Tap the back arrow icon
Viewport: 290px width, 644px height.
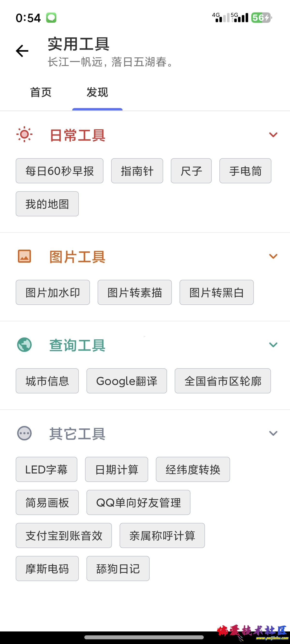pos(22,51)
